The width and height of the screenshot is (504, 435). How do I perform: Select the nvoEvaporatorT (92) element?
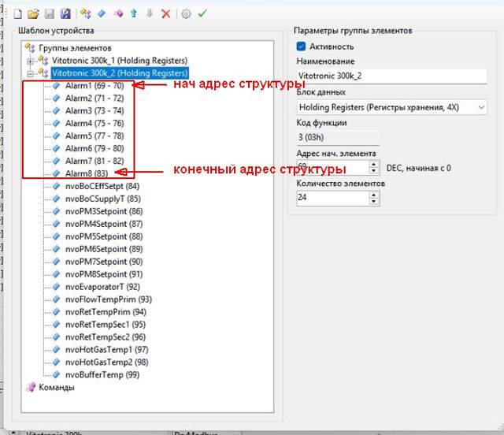[x=102, y=287]
